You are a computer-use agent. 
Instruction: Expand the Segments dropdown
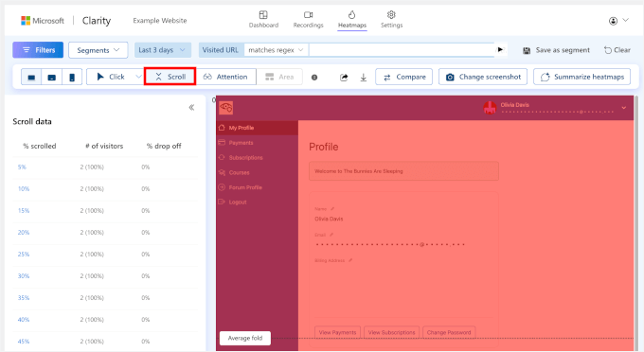point(98,50)
